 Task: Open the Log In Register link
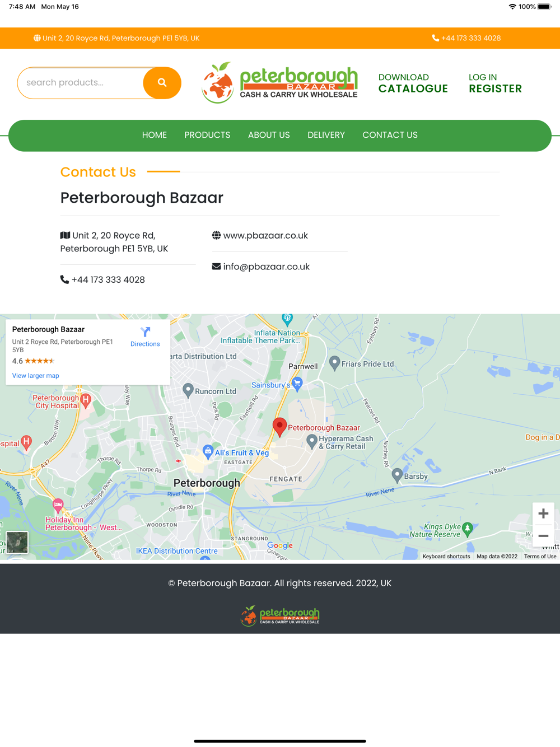(x=495, y=83)
